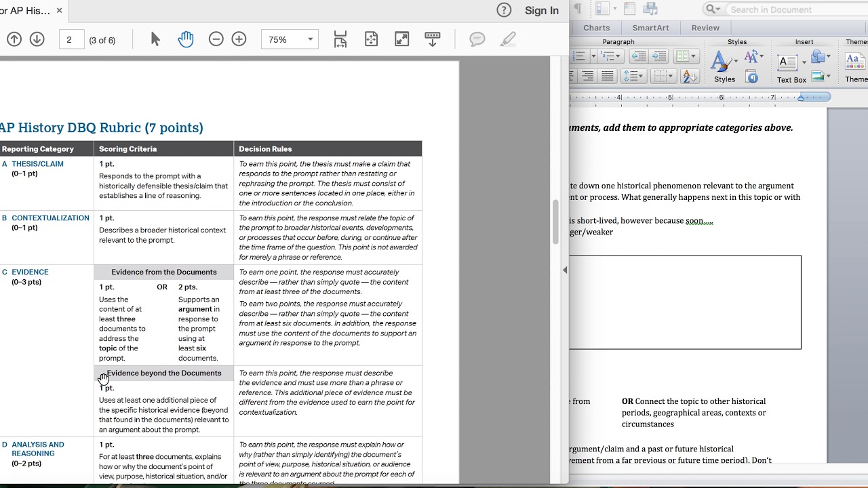
Task: Click the Sign In link in Acrobat
Action: 542,10
